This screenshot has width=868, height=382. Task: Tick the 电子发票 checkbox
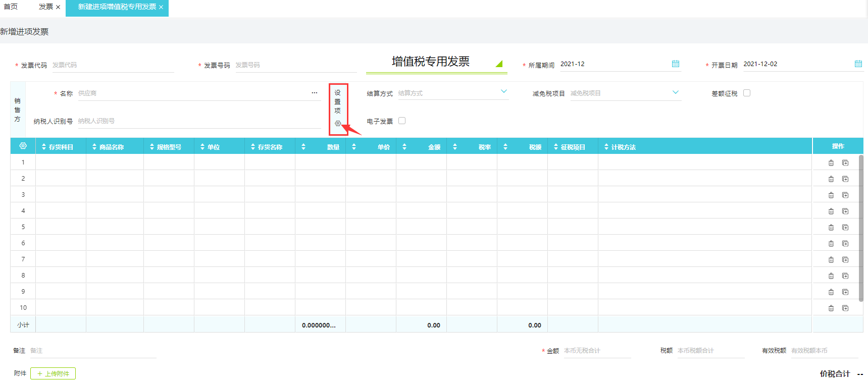tap(402, 121)
